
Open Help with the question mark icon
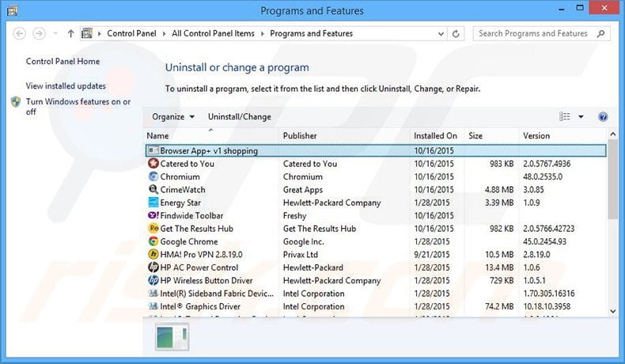click(x=603, y=116)
